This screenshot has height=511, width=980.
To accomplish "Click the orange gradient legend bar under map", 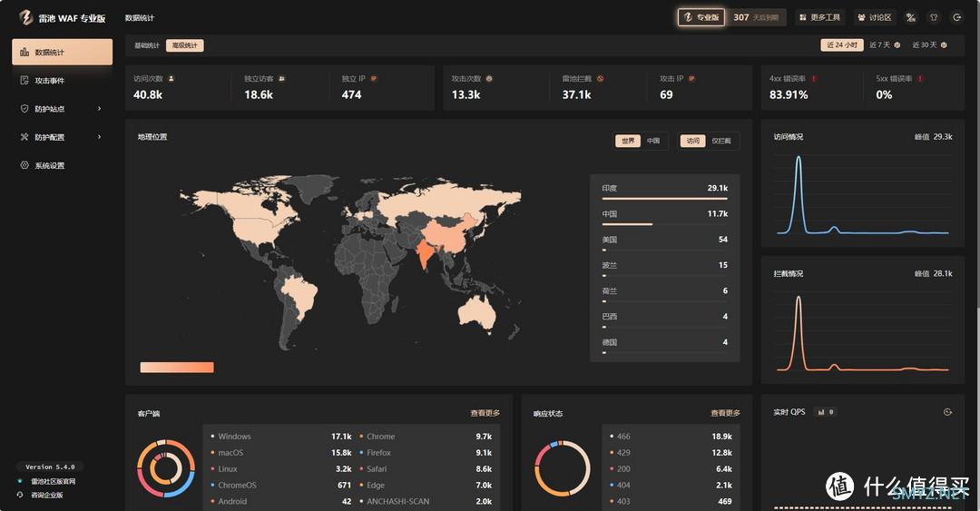I will [x=177, y=368].
